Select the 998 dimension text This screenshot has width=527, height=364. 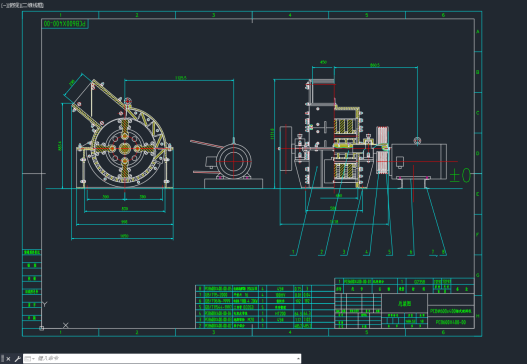[124, 222]
